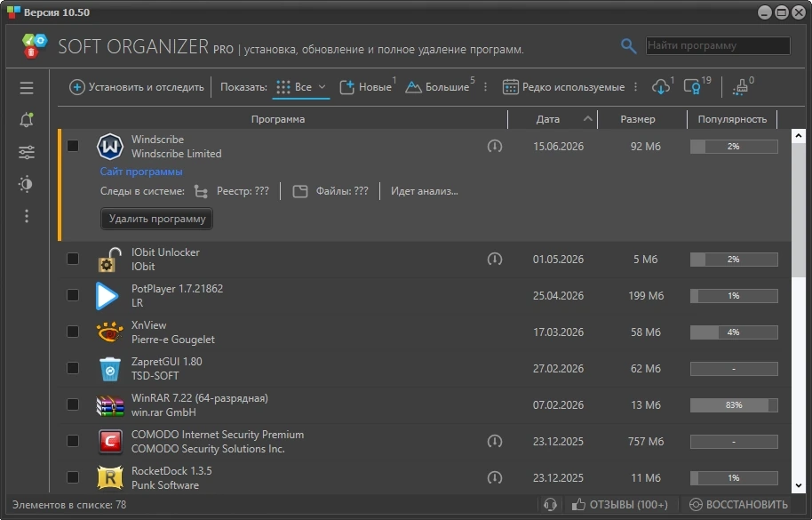The width and height of the screenshot is (812, 520).
Task: Click 'Установить и отследить' button
Action: click(x=137, y=87)
